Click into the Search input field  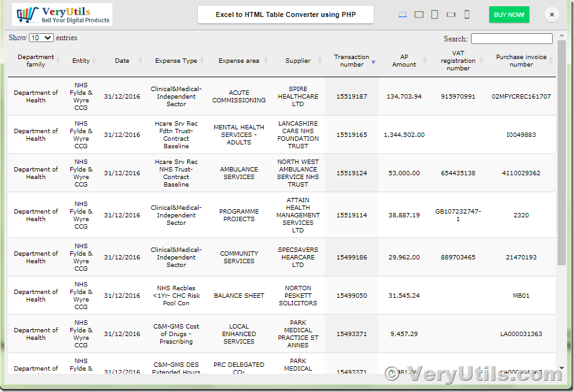pos(511,38)
